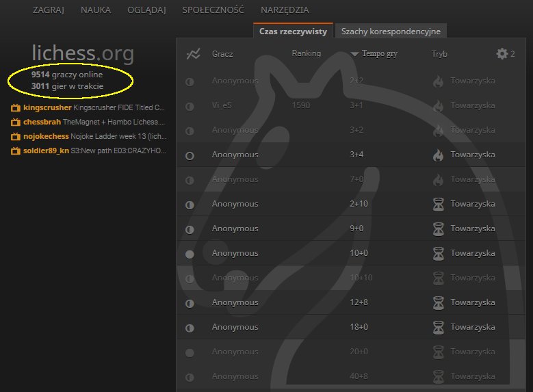Open soldier89_kn stream link

94,151
